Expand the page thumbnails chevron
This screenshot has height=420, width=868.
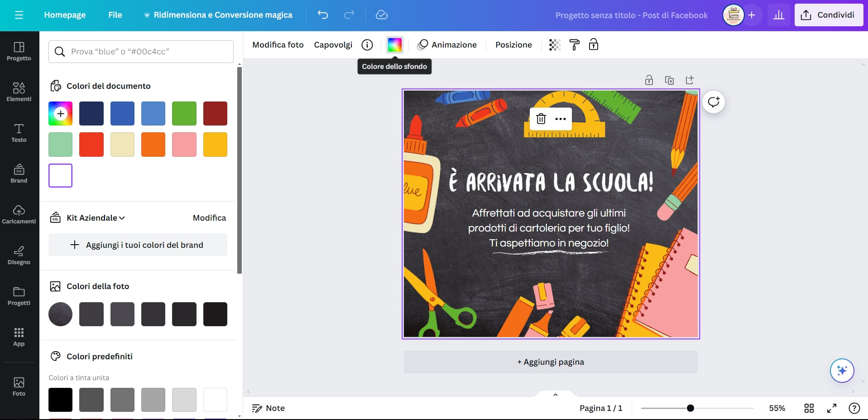pos(556,395)
